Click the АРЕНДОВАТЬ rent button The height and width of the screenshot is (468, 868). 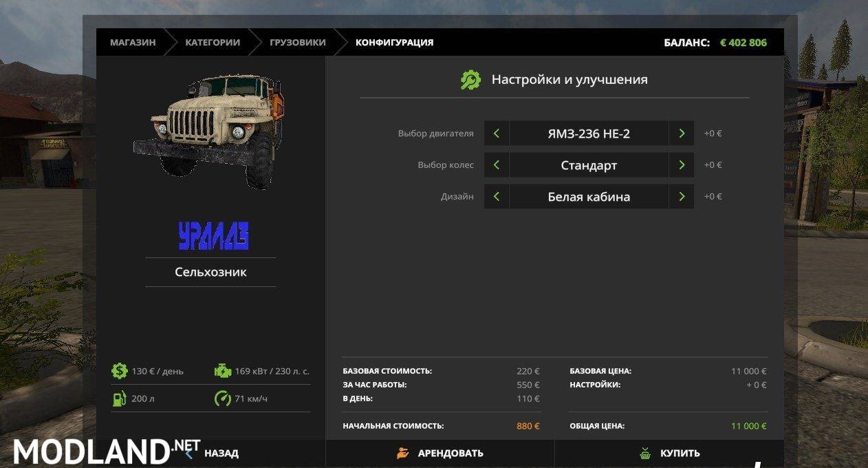(440, 454)
